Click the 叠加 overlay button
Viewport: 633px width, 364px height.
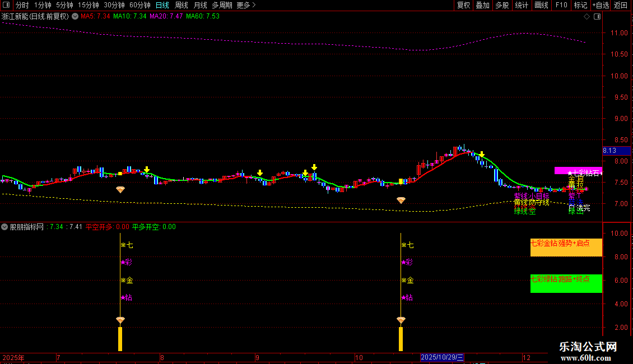(483, 5)
